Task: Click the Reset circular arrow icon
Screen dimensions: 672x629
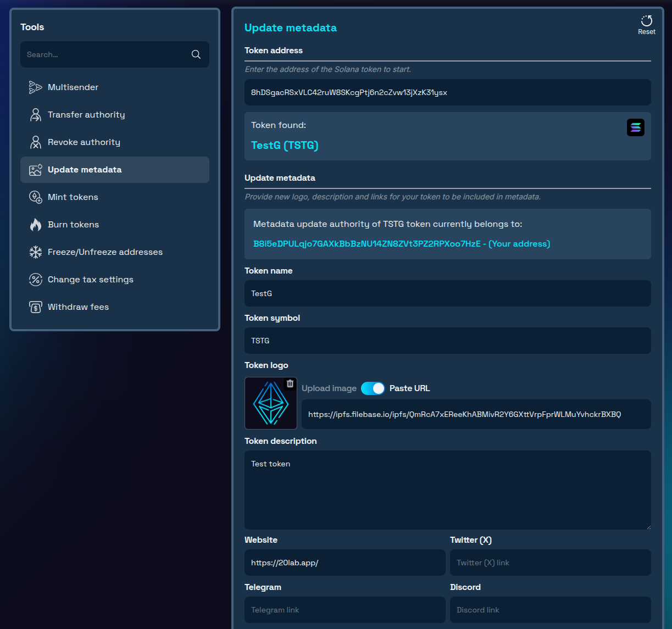Action: (647, 21)
